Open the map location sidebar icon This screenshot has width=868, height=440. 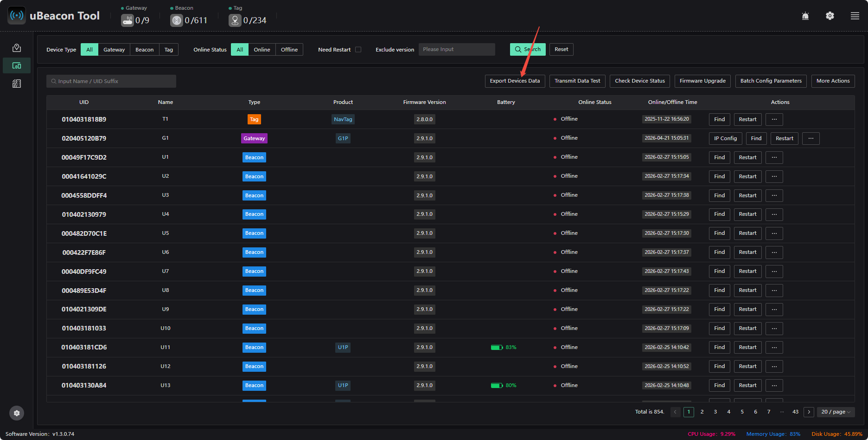pyautogui.click(x=17, y=48)
